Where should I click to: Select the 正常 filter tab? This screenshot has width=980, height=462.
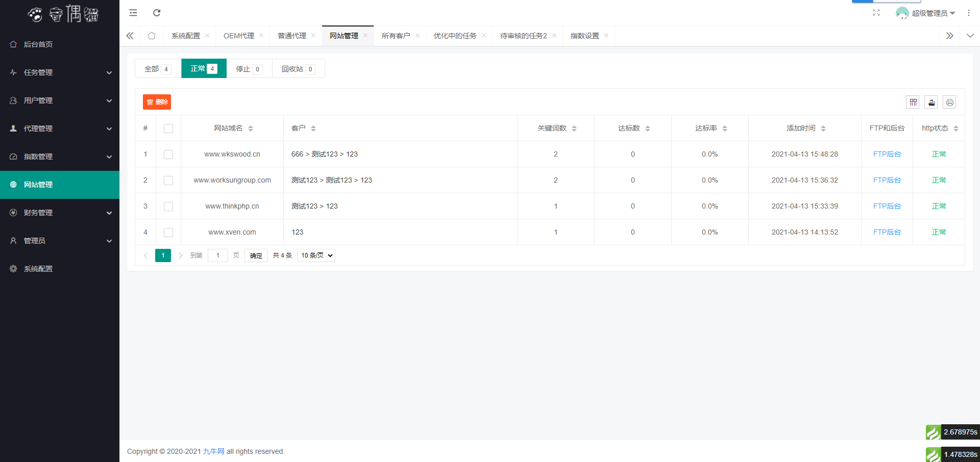point(204,69)
